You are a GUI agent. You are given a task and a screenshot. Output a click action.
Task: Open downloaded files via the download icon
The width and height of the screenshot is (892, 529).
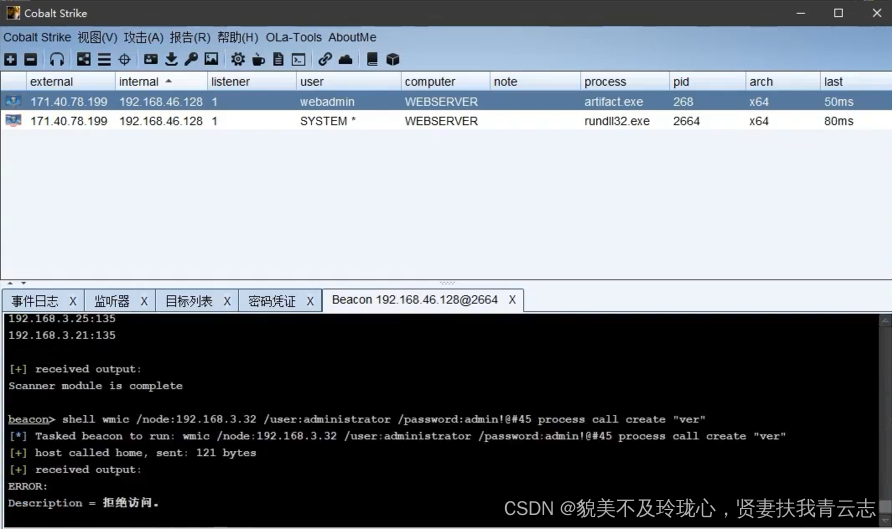coord(171,59)
